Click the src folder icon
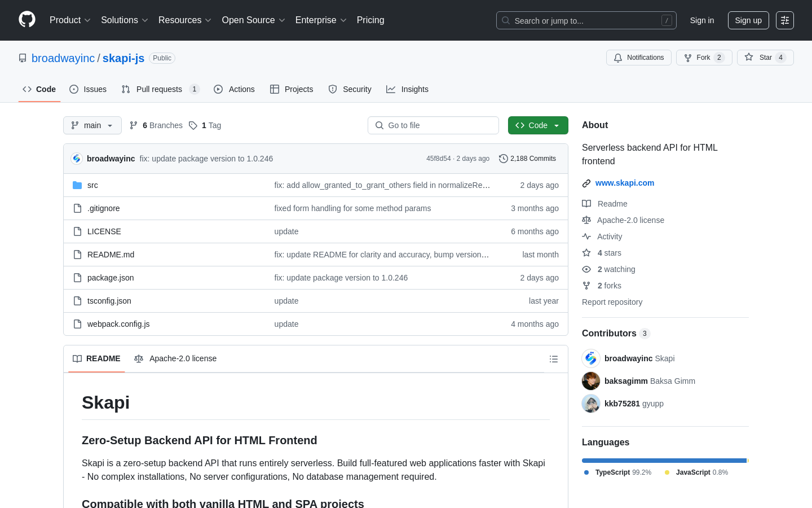This screenshot has width=812, height=508. [77, 185]
